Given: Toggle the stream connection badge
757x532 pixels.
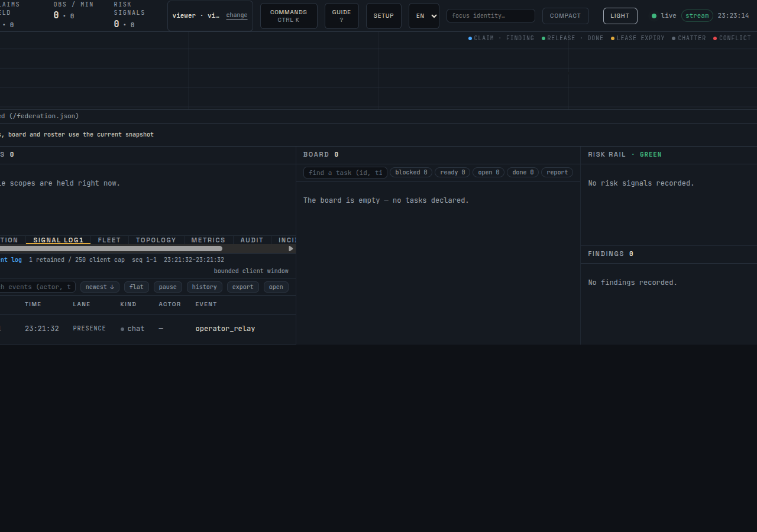Looking at the screenshot, I should [697, 16].
